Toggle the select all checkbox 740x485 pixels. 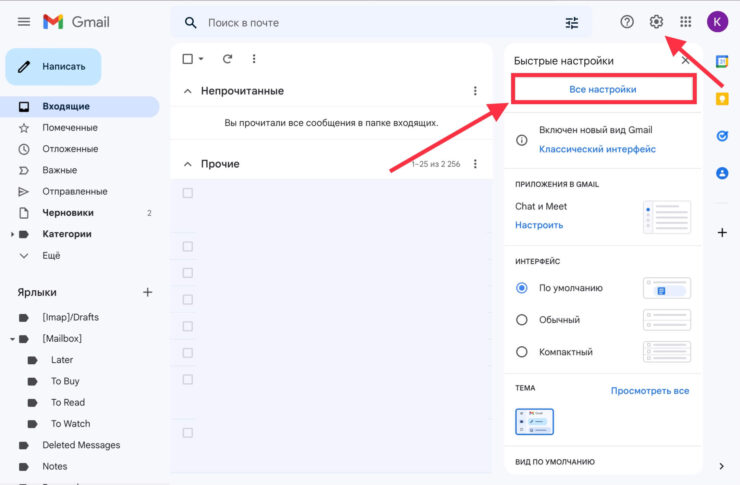187,59
